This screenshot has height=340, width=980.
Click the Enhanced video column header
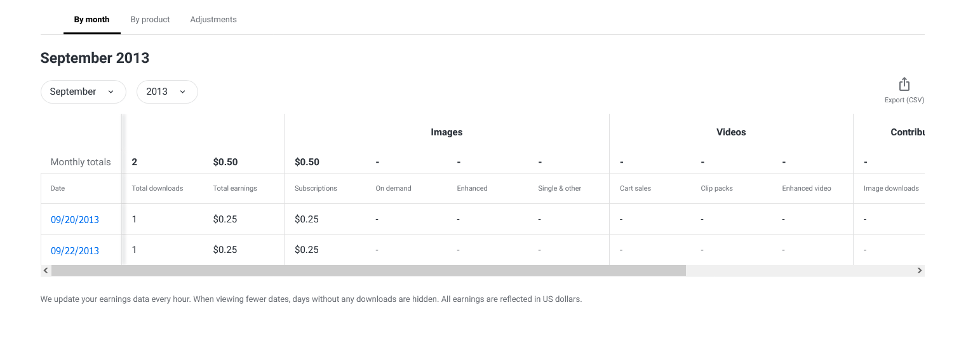click(806, 189)
